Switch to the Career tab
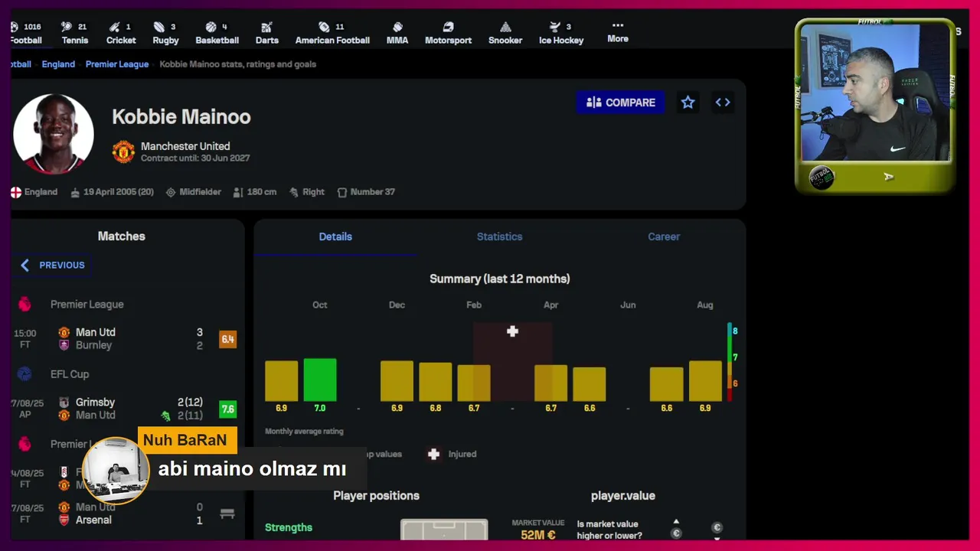Screen dimensions: 980x551 click(664, 236)
